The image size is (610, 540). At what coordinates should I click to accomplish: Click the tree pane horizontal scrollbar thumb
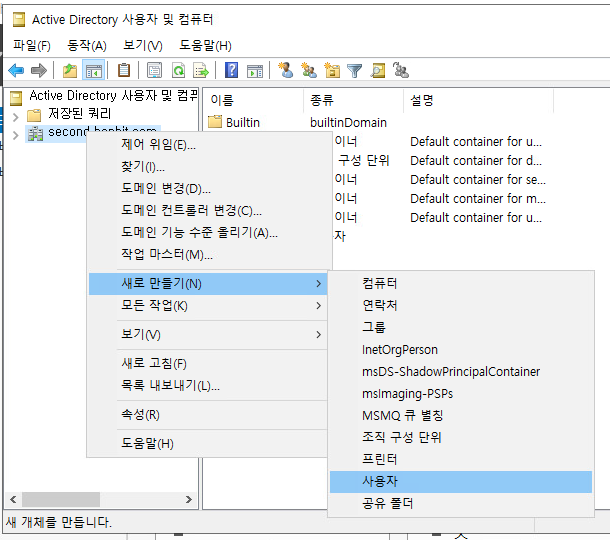[x=61, y=500]
